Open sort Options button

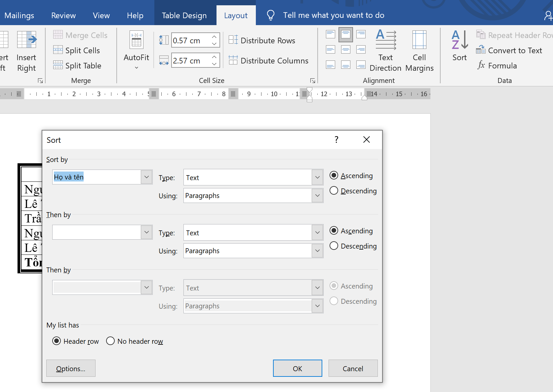coord(71,368)
